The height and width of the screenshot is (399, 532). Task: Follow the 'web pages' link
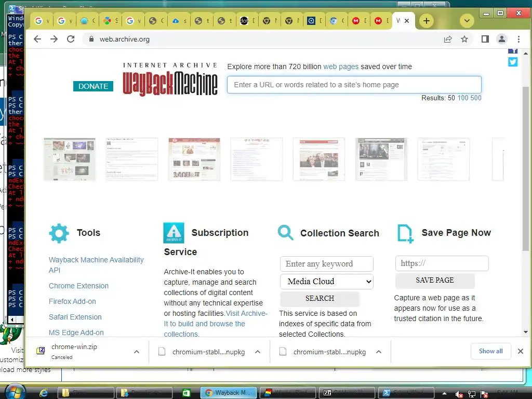(341, 66)
